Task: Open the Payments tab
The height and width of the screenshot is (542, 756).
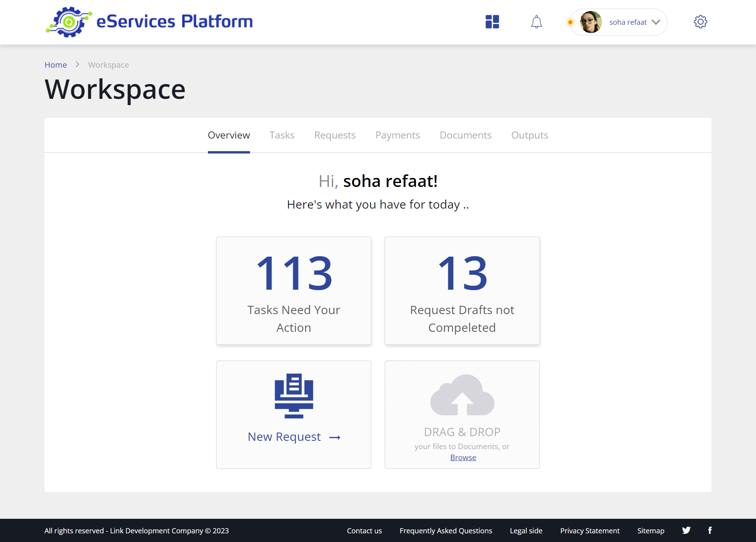Action: [397, 135]
